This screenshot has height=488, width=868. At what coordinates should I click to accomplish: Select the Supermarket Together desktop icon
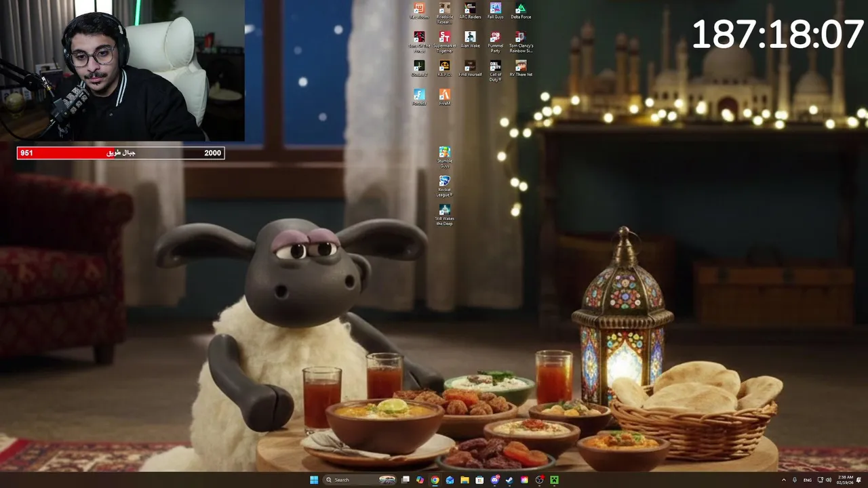(444, 42)
